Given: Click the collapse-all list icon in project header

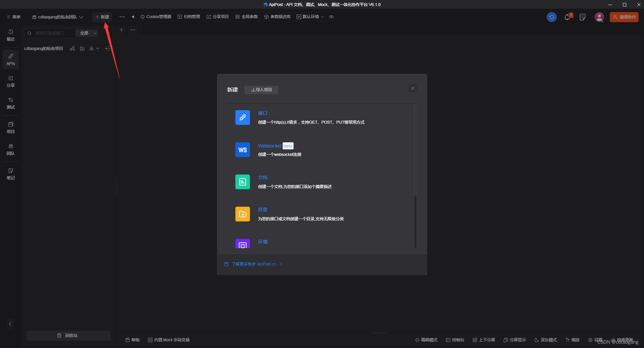Looking at the screenshot, I should (108, 49).
